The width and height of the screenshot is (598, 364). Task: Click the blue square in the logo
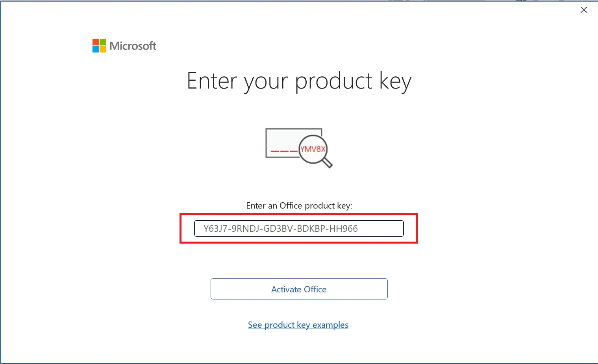click(95, 49)
